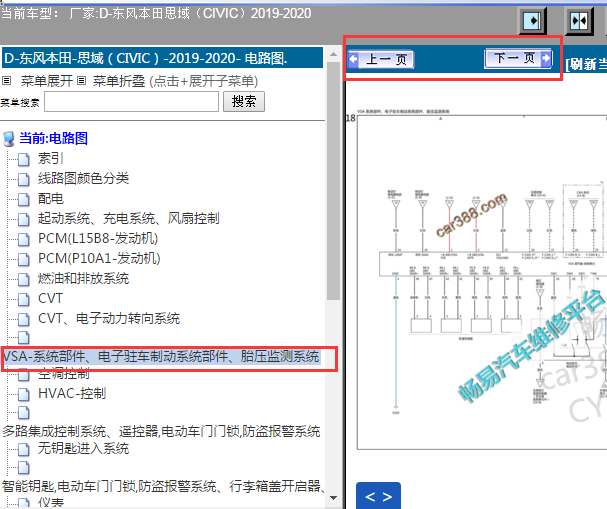Image resolution: width=607 pixels, height=509 pixels.
Task: Click the 菜单展开 square icon
Action: pos(6,81)
